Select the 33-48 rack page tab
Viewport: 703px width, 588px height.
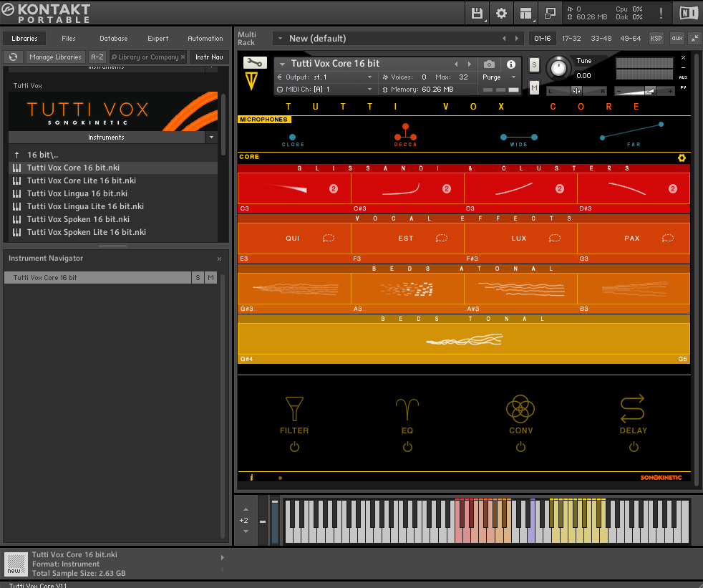coord(601,39)
